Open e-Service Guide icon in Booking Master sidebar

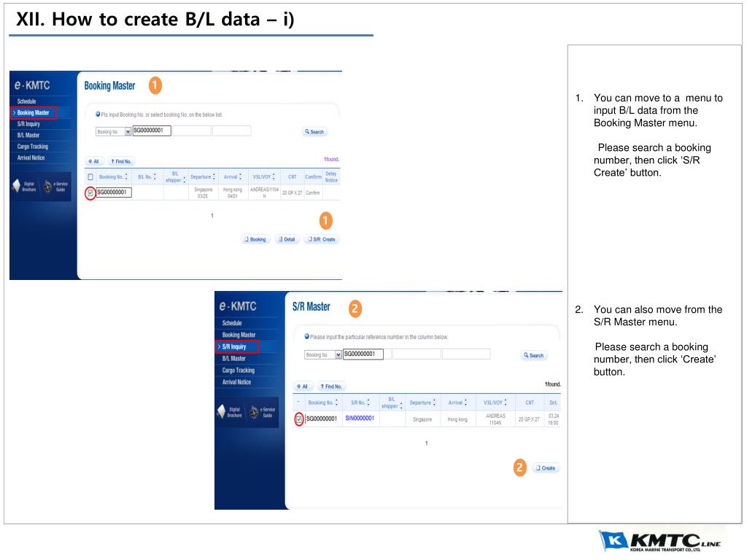pyautogui.click(x=55, y=186)
